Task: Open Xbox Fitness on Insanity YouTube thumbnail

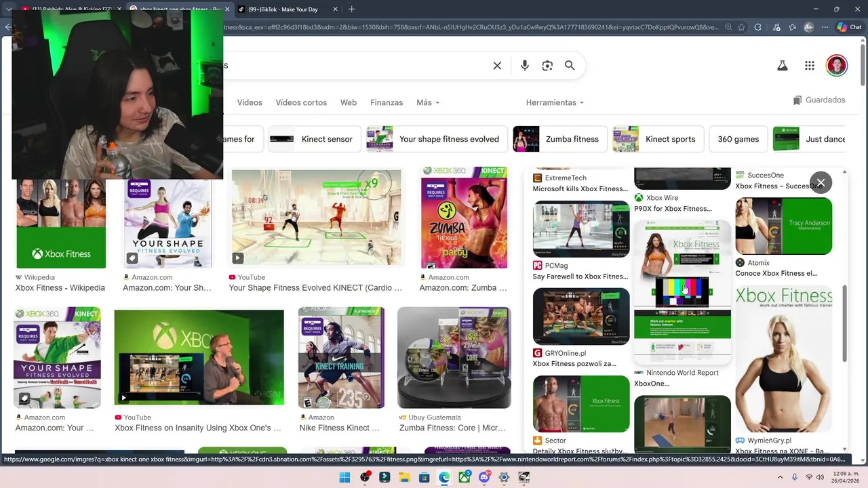Action: pyautogui.click(x=199, y=357)
